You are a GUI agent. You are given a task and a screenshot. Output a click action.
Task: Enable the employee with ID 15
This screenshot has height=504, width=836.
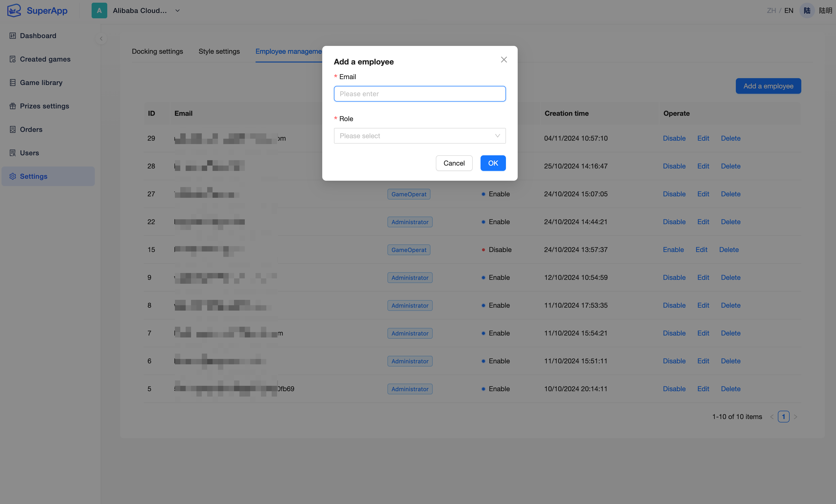pos(674,249)
